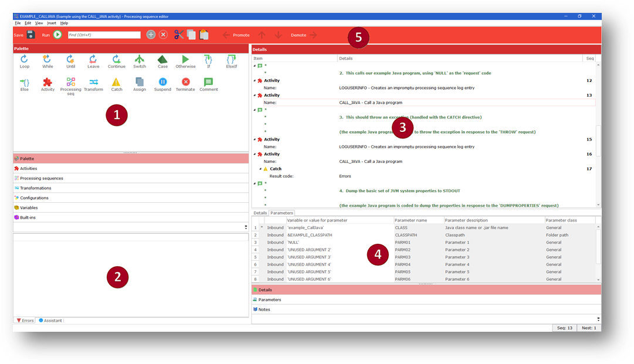Switch to the Details tab above parameter table
The width and height of the screenshot is (634, 364).
click(260, 213)
